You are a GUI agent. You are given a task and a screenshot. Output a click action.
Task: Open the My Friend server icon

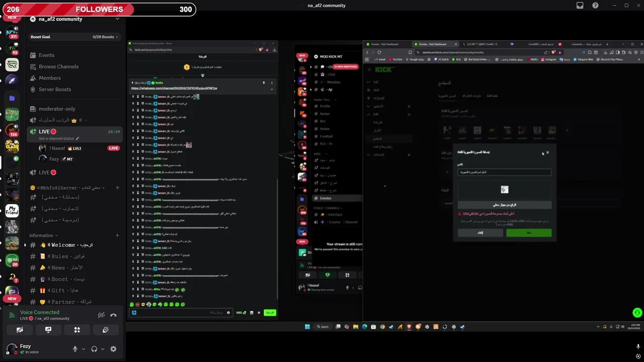pyautogui.click(x=12, y=210)
